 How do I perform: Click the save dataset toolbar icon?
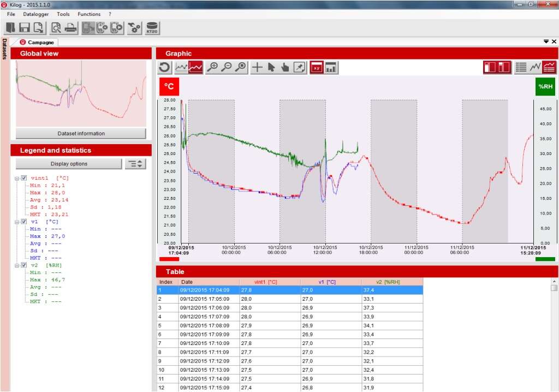[x=24, y=27]
